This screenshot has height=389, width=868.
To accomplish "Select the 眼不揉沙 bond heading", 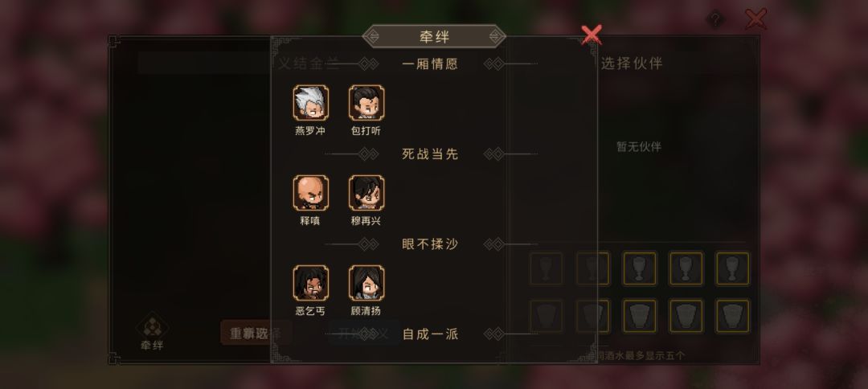I will tap(430, 244).
